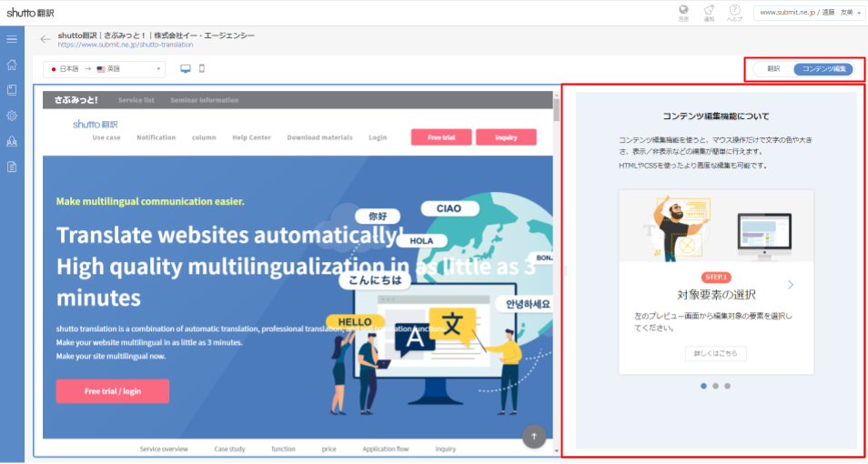The image size is (868, 464).
Task: Open column nav item
Action: (204, 137)
